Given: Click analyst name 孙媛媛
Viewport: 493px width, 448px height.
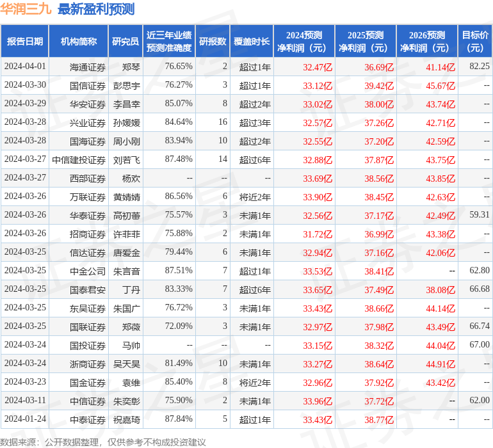Looking at the screenshot, I should [127, 123].
